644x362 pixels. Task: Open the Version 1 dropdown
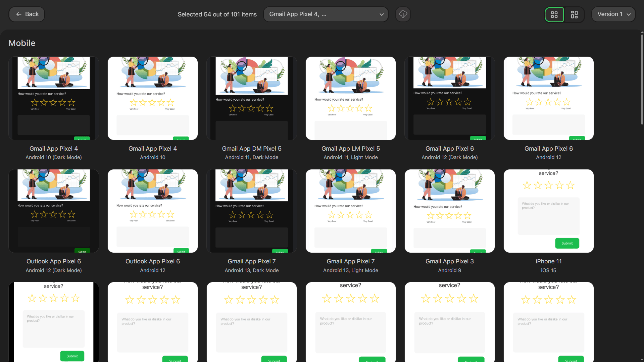coord(613,14)
